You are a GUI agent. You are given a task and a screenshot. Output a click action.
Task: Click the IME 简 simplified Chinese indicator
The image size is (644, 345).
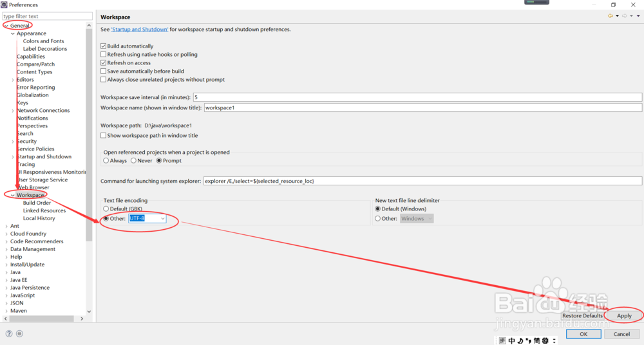click(x=537, y=340)
